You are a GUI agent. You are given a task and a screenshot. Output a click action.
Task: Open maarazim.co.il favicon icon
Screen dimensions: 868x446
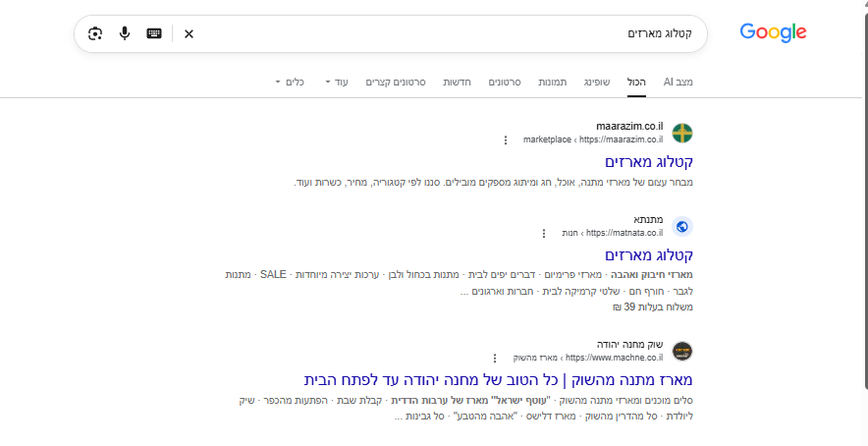click(682, 133)
